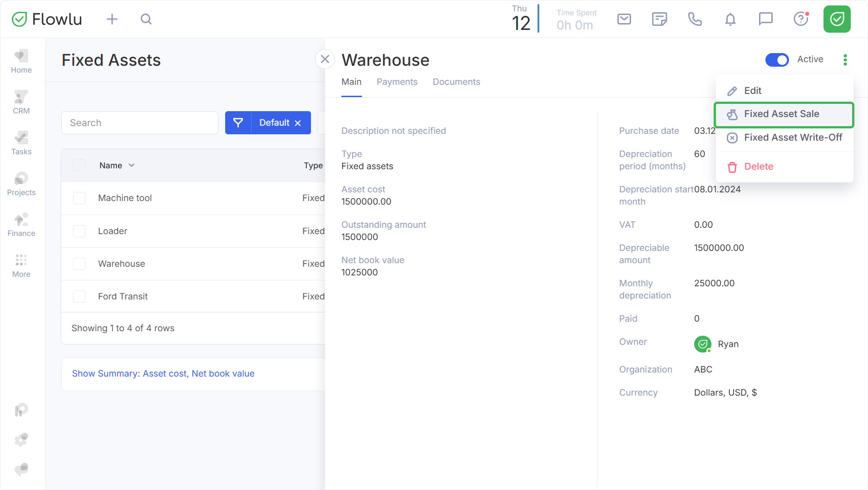Open the mail envelope icon in header
868x490 pixels.
[x=624, y=19]
